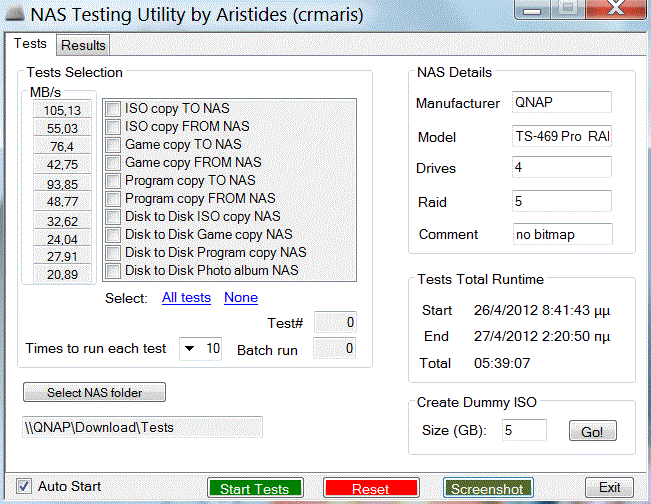Image resolution: width=651 pixels, height=504 pixels.
Task: Click the Manufacturer input field
Action: (560, 103)
